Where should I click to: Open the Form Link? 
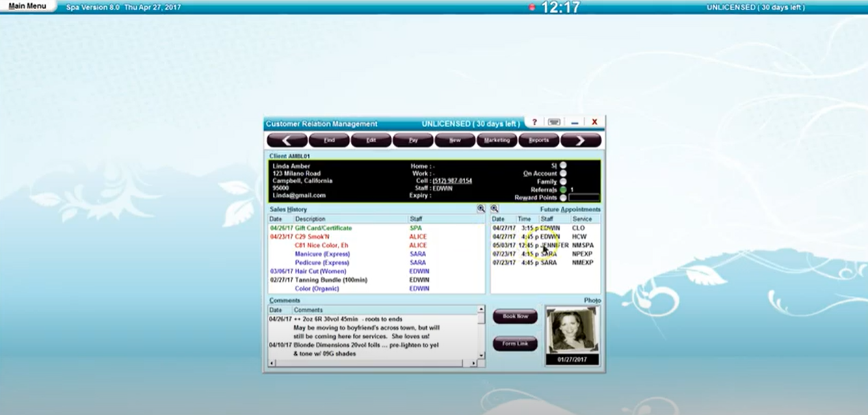(514, 343)
